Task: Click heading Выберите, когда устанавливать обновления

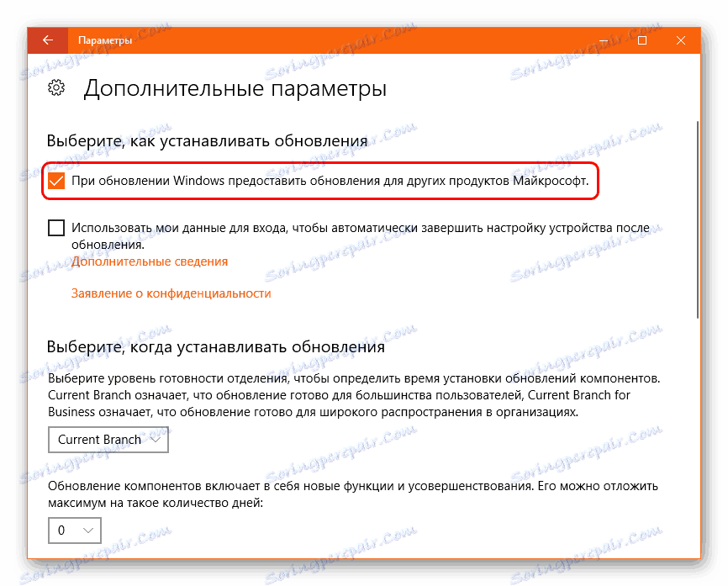Action: pos(216,346)
